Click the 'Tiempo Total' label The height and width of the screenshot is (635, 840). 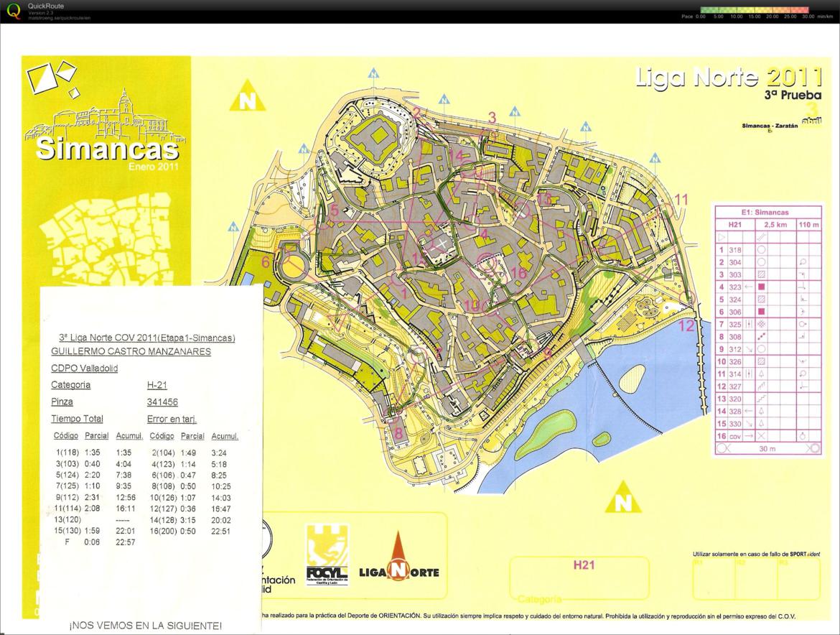point(77,419)
